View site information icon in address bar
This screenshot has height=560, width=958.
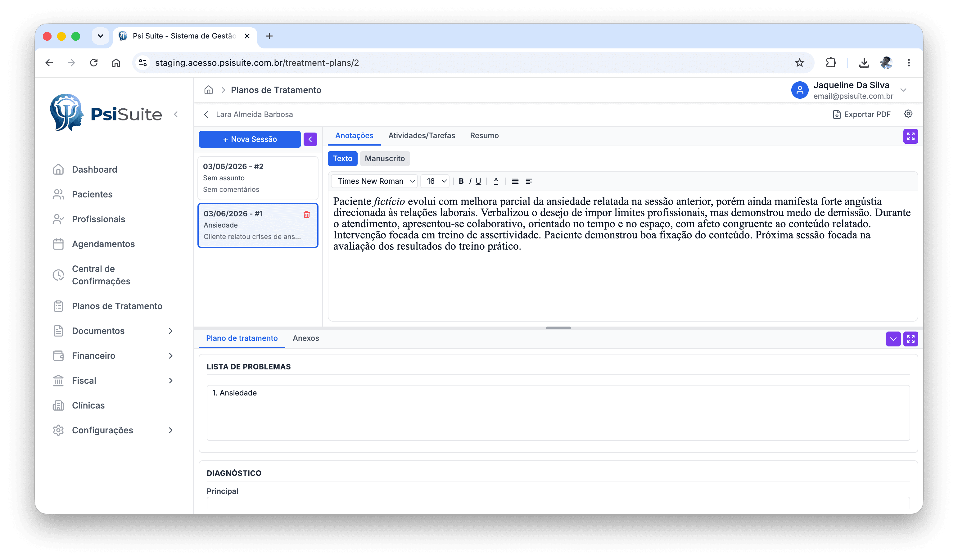[x=142, y=63]
